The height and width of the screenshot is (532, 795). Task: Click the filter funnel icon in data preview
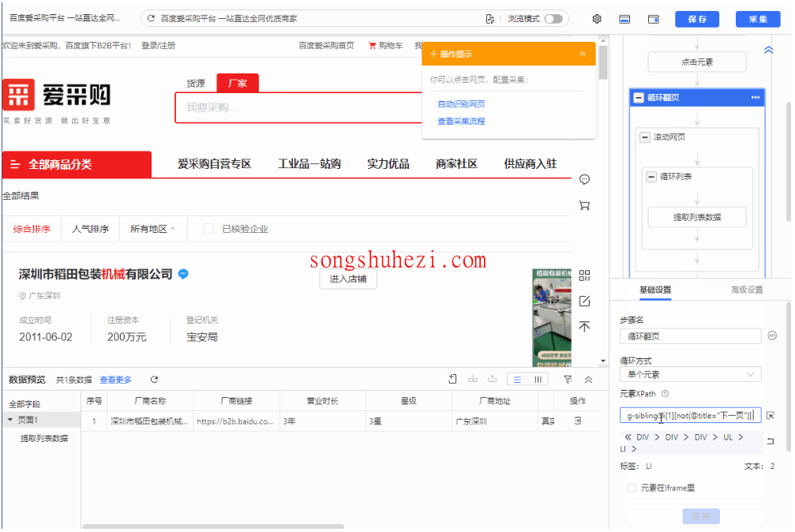[x=568, y=380]
